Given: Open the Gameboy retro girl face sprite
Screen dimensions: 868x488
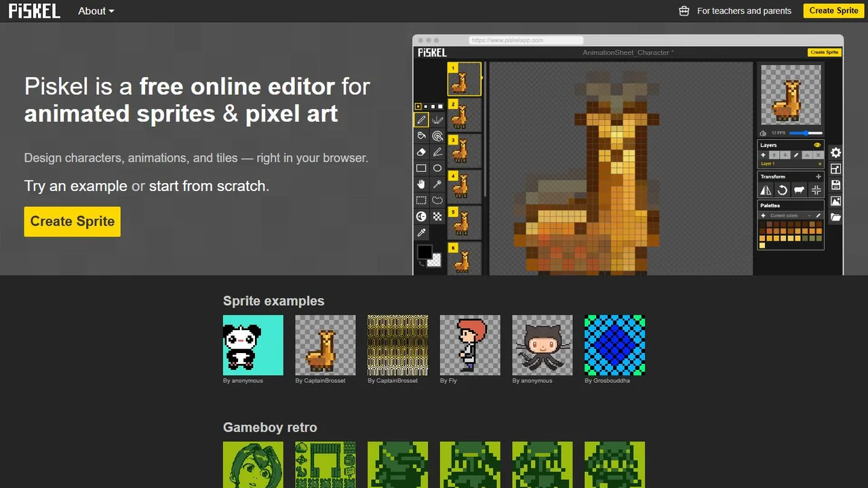Looking at the screenshot, I should [x=253, y=465].
